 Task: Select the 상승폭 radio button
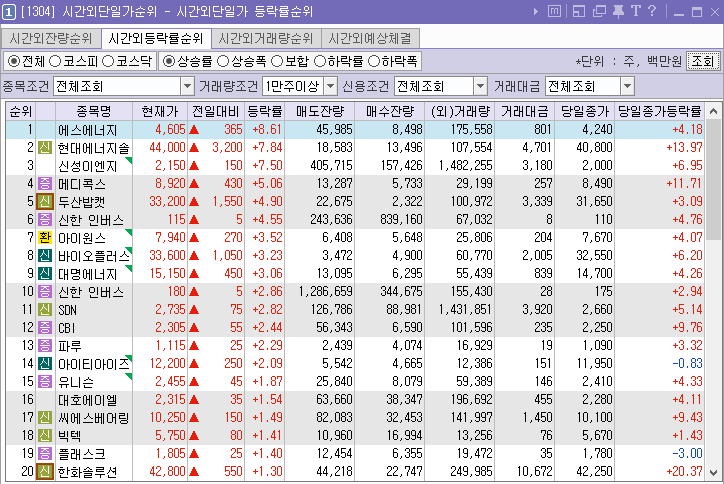223,61
